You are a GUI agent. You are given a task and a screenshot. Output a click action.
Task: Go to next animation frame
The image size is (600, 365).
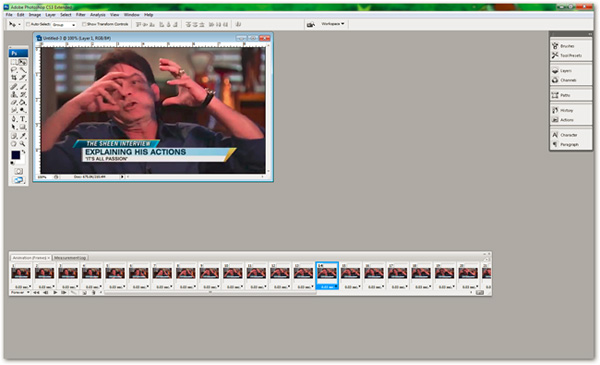64,292
